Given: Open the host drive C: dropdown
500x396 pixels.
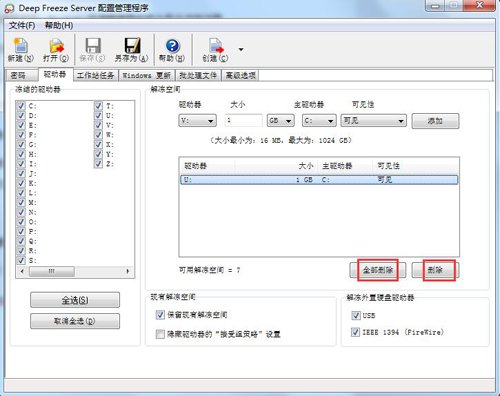Looking at the screenshot, I should (x=319, y=121).
